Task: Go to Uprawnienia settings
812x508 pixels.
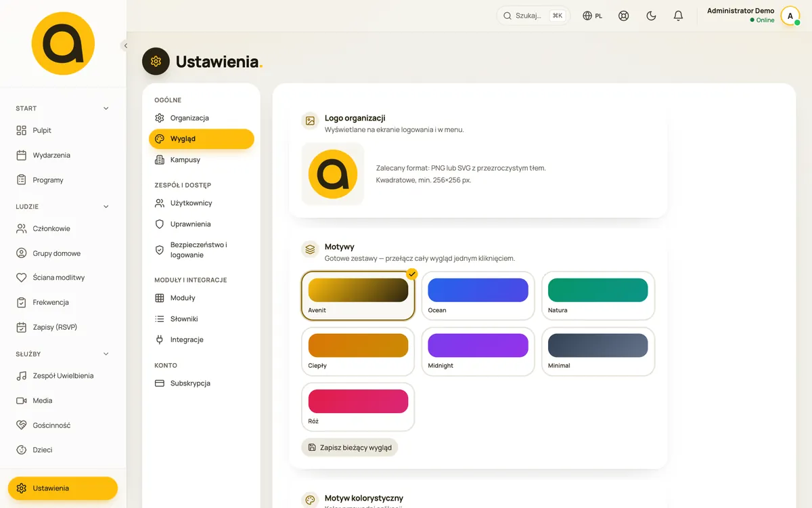Action: tap(202, 224)
